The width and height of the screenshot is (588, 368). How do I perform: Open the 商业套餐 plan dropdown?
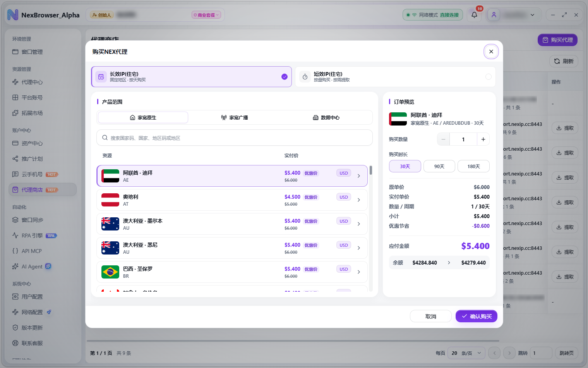click(x=207, y=15)
